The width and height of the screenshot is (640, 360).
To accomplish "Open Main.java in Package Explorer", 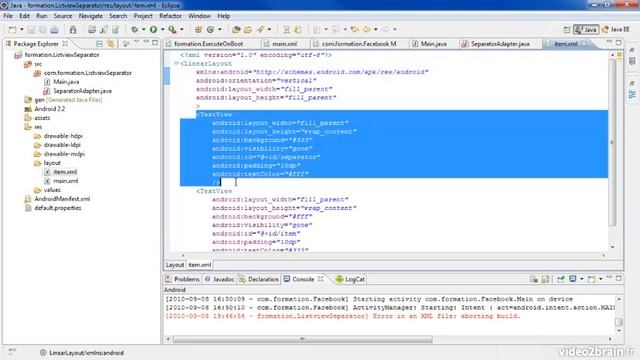I will pos(66,82).
